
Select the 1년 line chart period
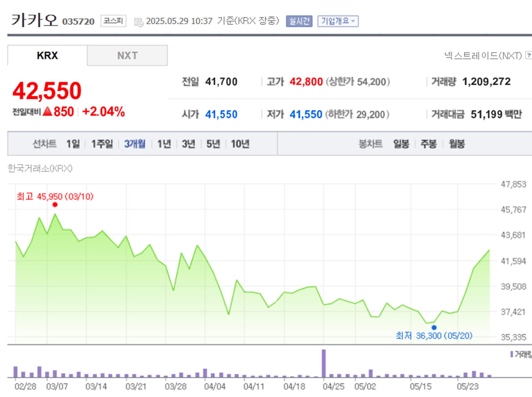(164, 144)
